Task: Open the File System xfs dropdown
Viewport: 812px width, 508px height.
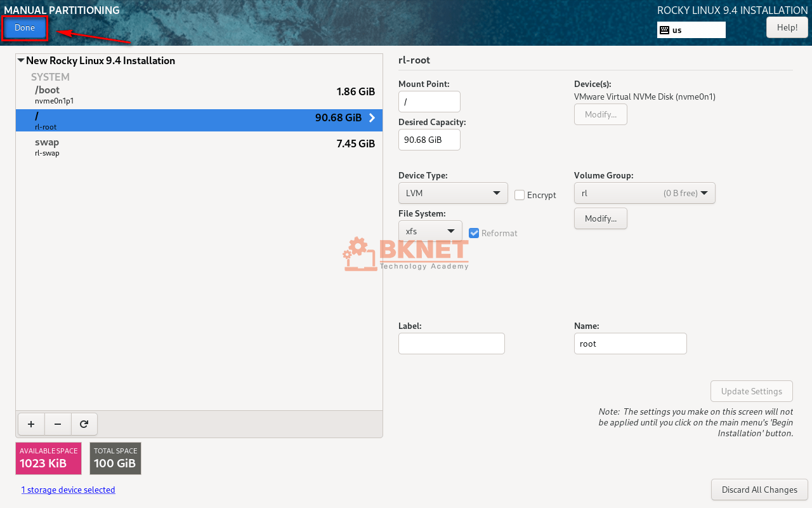Action: [430, 231]
